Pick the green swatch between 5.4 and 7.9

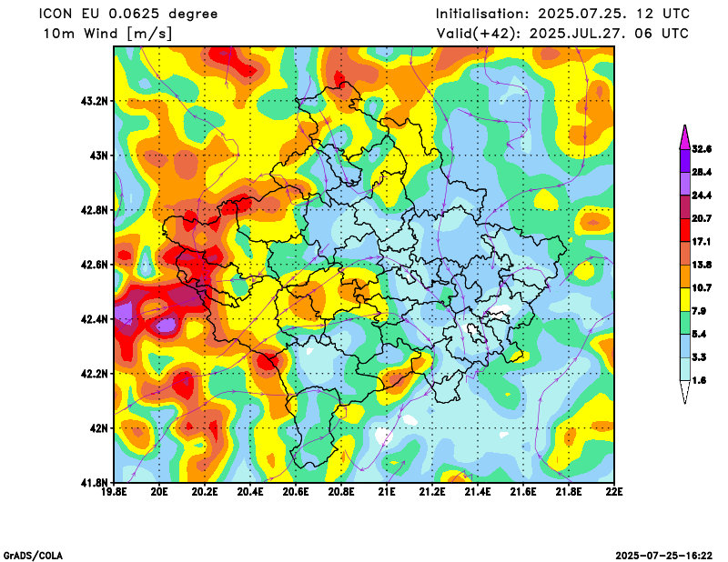pos(685,323)
